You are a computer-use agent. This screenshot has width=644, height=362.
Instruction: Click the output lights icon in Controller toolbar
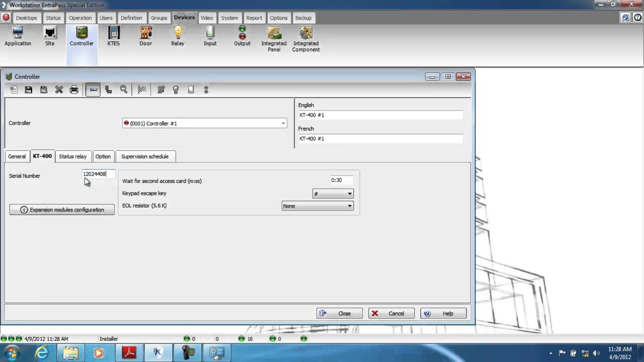tap(206, 89)
